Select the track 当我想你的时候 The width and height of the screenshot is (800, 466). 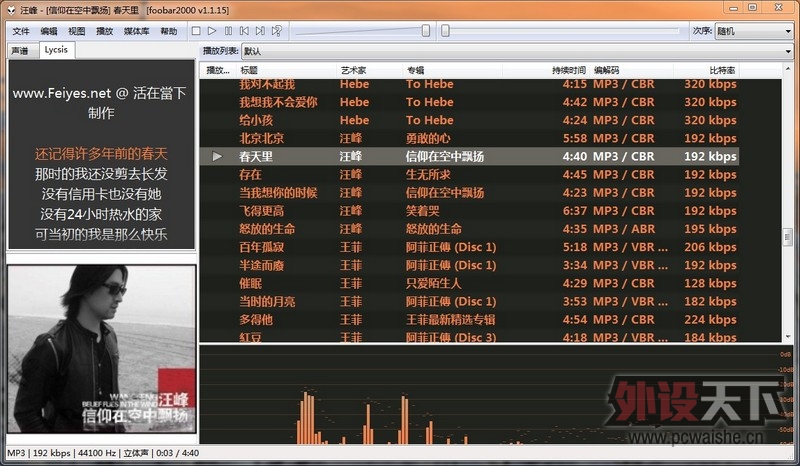[x=279, y=193]
